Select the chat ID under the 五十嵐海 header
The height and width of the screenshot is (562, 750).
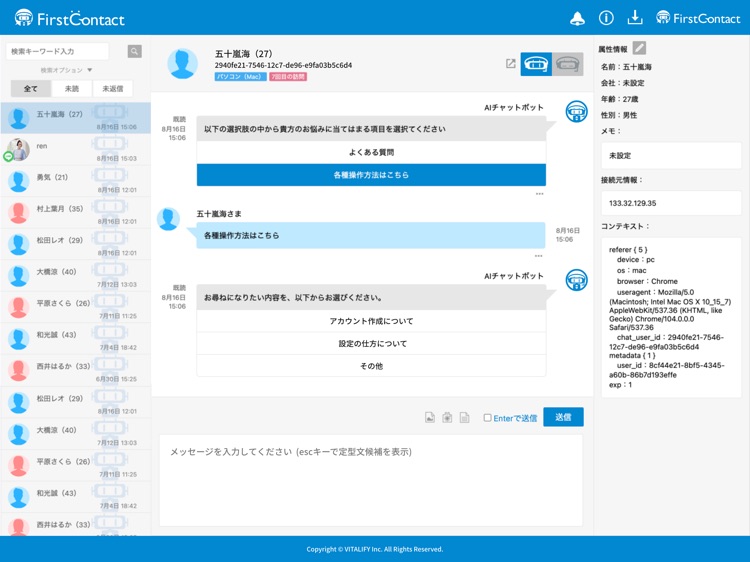283,65
